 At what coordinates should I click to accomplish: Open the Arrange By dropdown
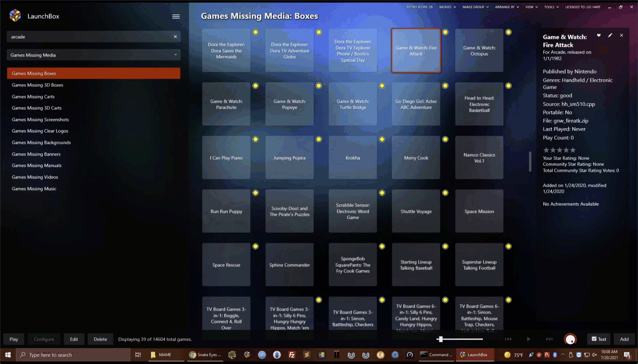click(x=507, y=7)
